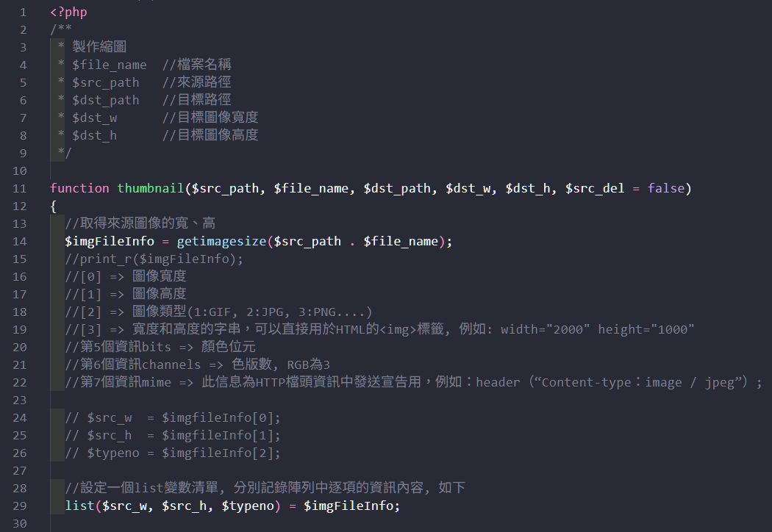This screenshot has width=772, height=532.
Task: Click the commented print_r line
Action: click(154, 259)
